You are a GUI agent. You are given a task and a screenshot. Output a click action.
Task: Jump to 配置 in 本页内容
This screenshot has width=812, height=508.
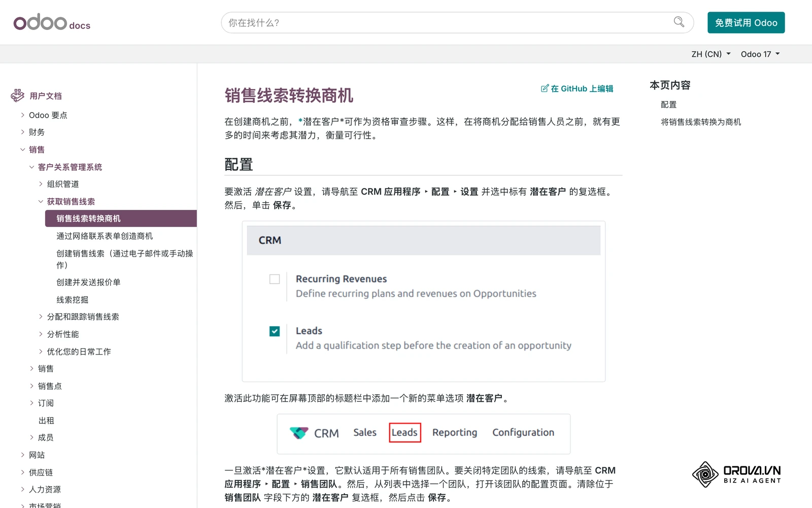(668, 105)
